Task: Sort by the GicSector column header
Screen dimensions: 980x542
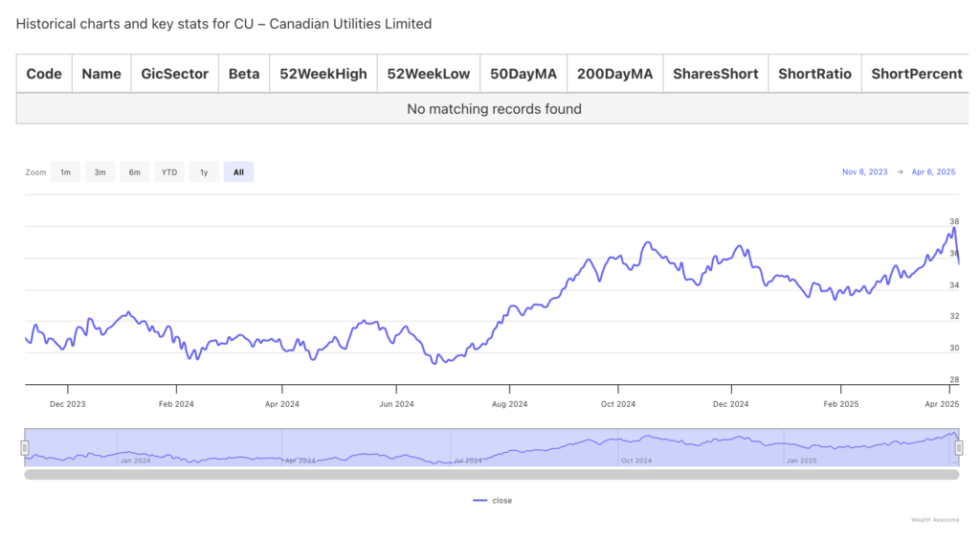Action: (174, 74)
